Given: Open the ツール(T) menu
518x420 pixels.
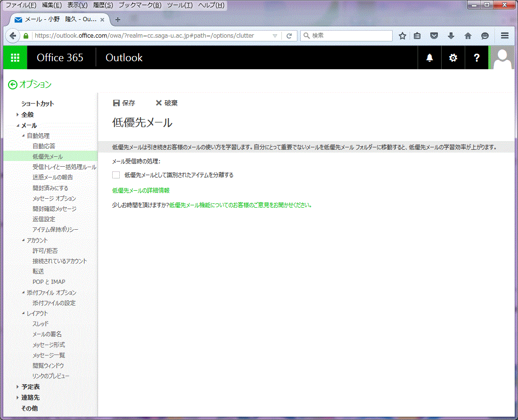Looking at the screenshot, I should point(180,5).
